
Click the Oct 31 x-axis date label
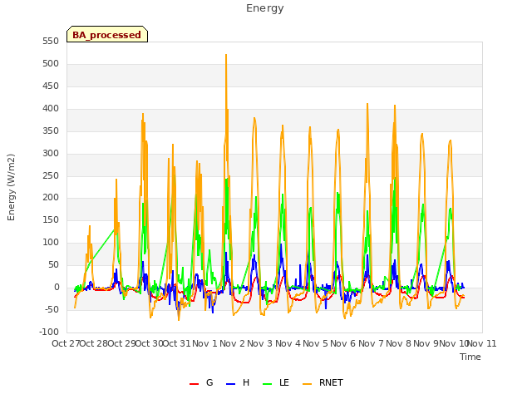(x=177, y=343)
